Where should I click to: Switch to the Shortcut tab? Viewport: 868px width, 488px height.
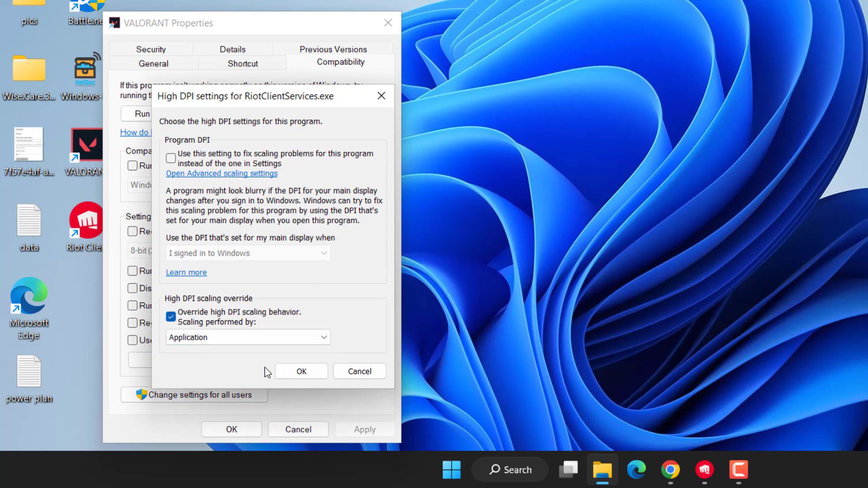[243, 64]
